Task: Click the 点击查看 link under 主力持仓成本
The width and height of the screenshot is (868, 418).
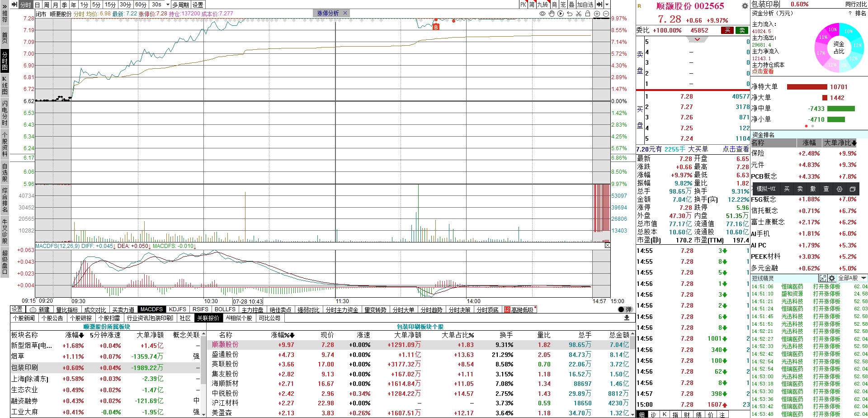Action: point(763,71)
